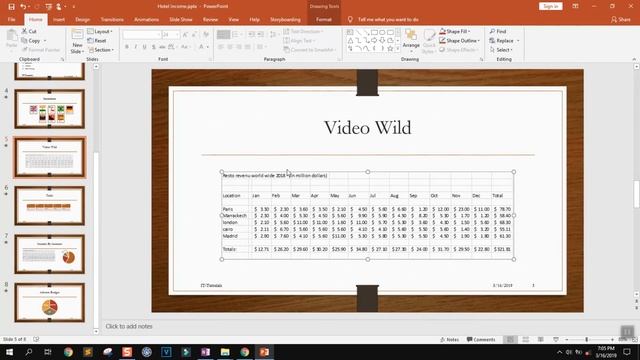Open Windows taskbar search

pyautogui.click(x=29, y=352)
